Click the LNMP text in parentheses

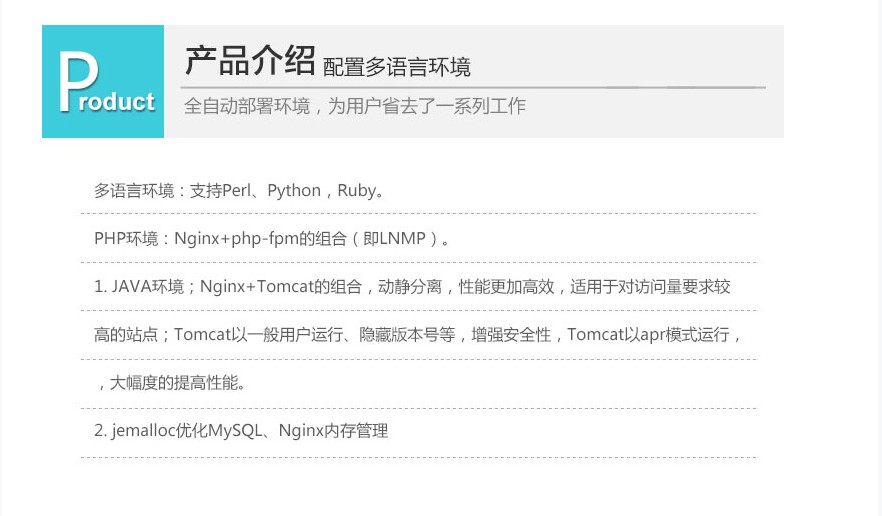tap(402, 239)
